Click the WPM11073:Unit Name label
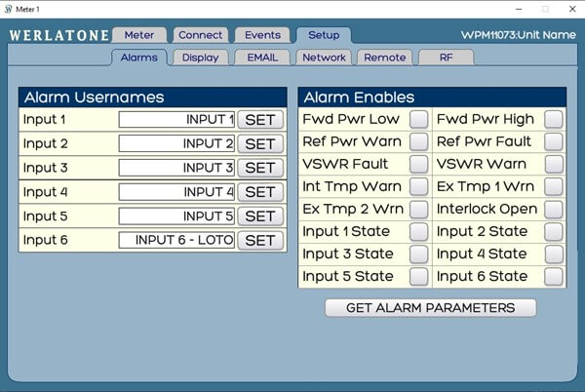 click(x=519, y=35)
